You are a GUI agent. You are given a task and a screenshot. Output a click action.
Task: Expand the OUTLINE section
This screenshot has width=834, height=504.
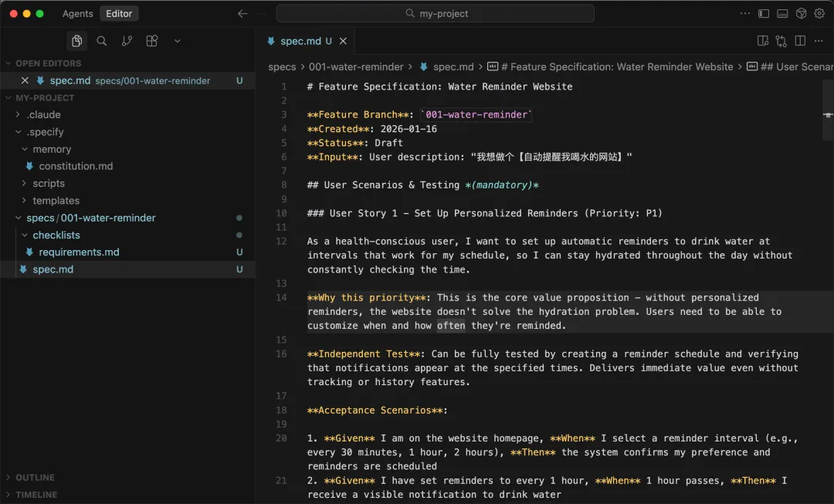[35, 478]
